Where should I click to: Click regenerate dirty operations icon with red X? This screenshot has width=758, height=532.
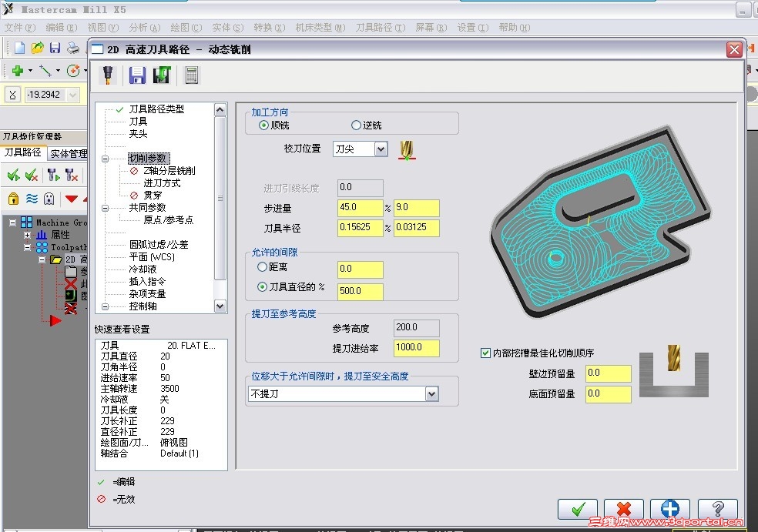[x=72, y=175]
